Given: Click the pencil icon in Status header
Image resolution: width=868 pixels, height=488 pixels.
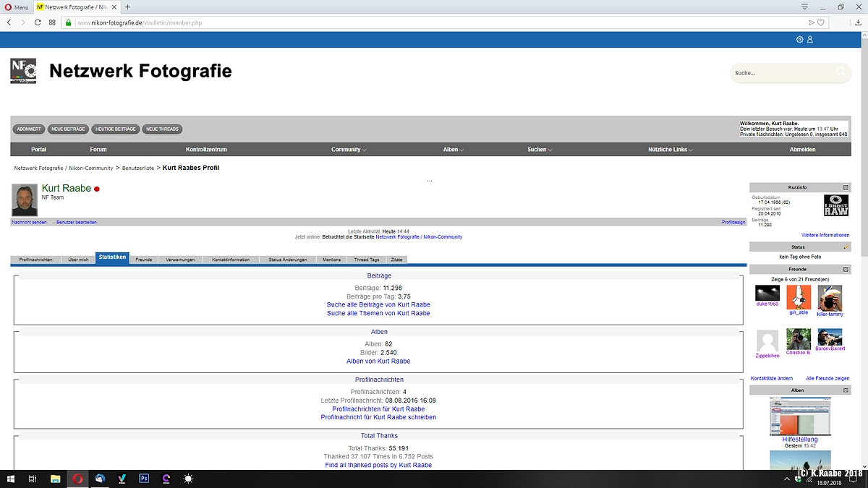Looking at the screenshot, I should [846, 247].
